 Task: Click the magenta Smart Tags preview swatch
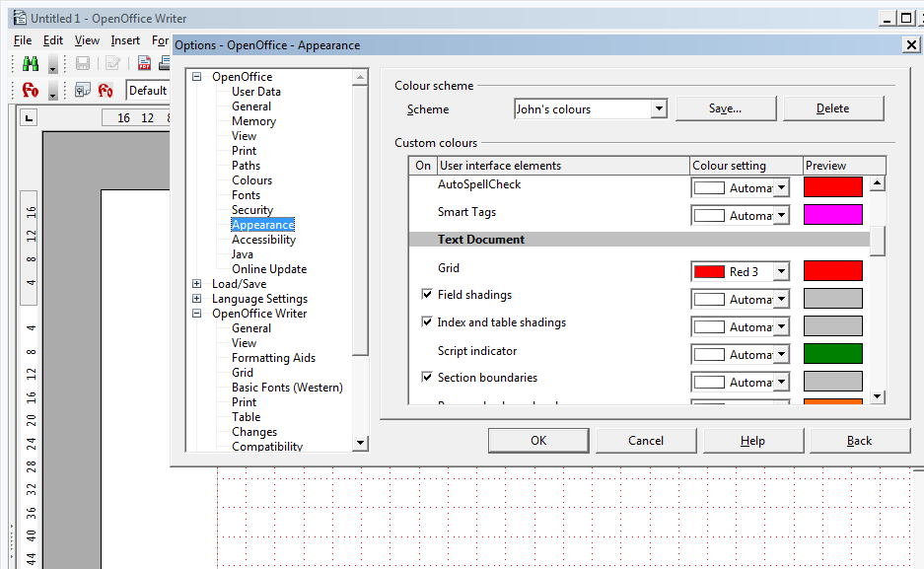tap(833, 215)
